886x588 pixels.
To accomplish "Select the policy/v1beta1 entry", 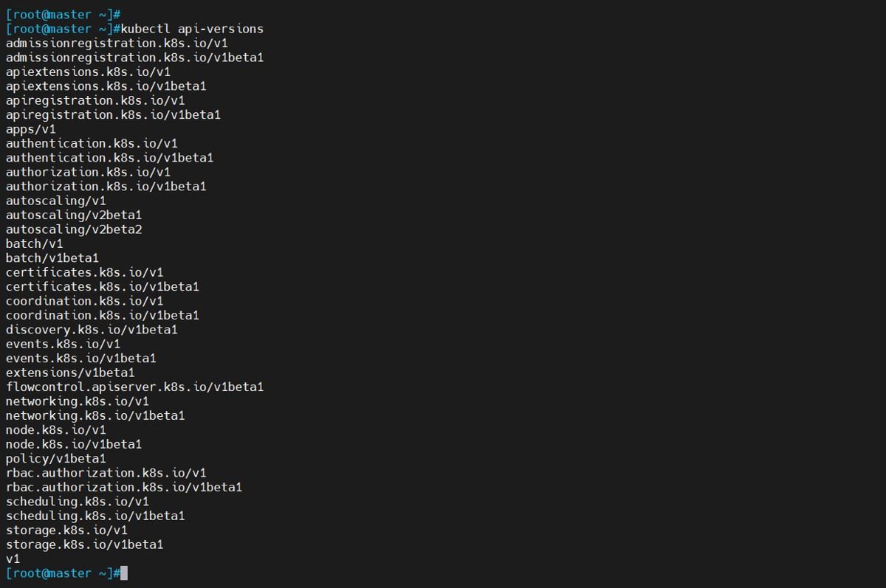I will point(55,458).
